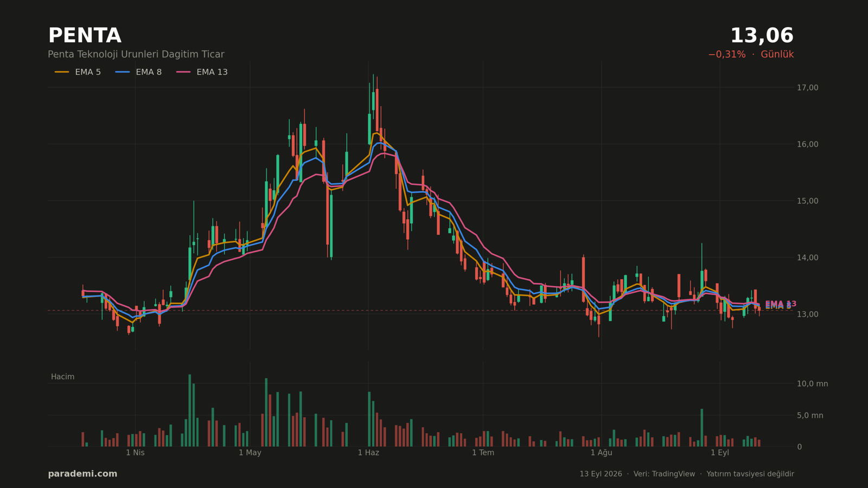Click the 1 Nis date label
The height and width of the screenshot is (488, 868).
pyautogui.click(x=135, y=453)
